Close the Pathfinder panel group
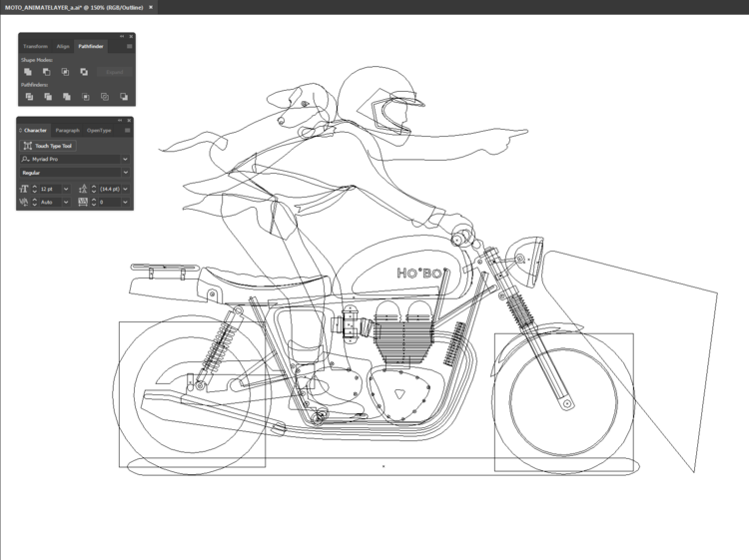 point(131,36)
